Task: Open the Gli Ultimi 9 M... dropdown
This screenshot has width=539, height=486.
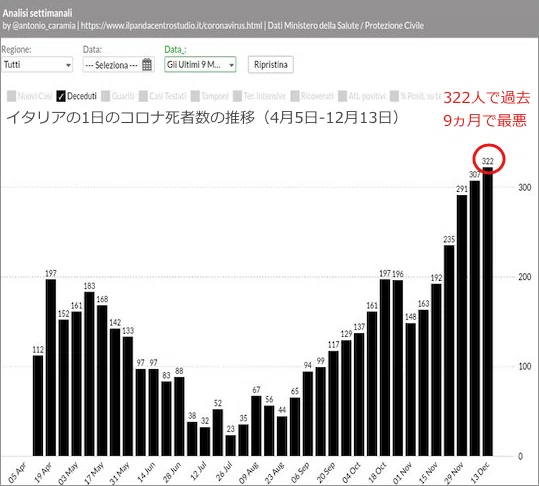Action: [200, 64]
